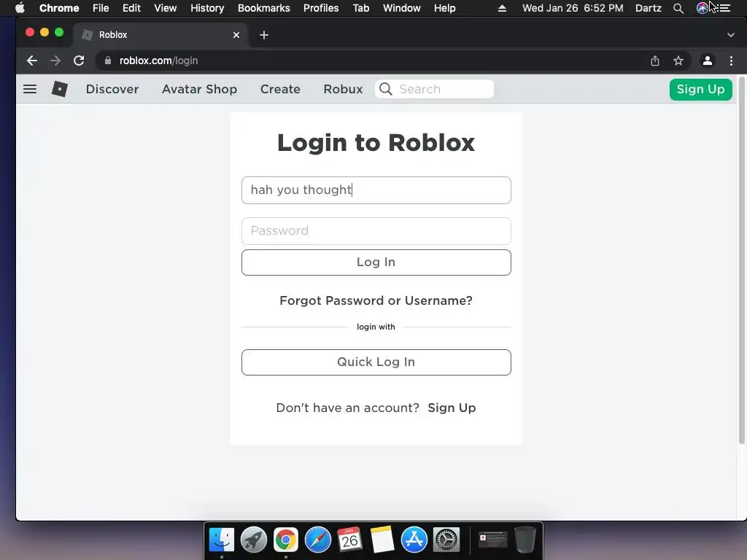The width and height of the screenshot is (747, 560).
Task: Open the Roblox hamburger navigation menu
Action: pyautogui.click(x=30, y=89)
